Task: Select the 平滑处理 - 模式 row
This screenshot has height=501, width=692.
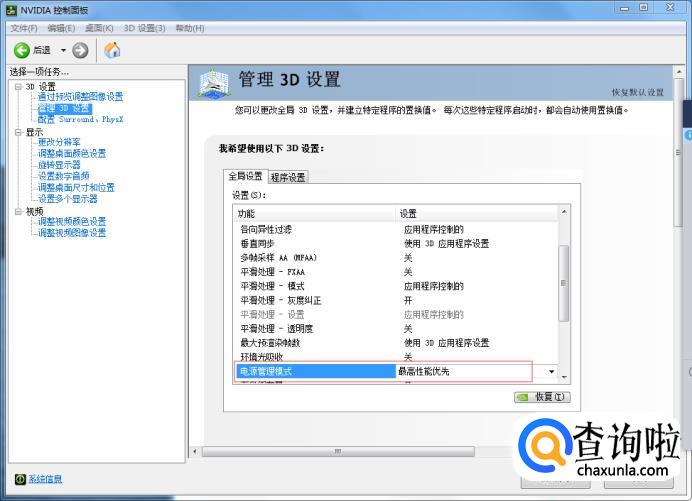Action: tap(397, 286)
